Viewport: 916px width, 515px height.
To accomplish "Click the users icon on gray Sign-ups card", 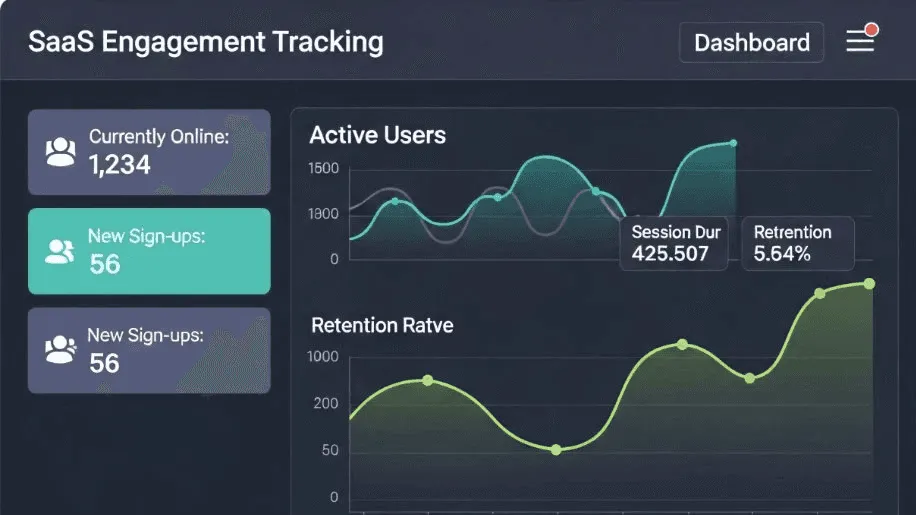I will point(60,350).
